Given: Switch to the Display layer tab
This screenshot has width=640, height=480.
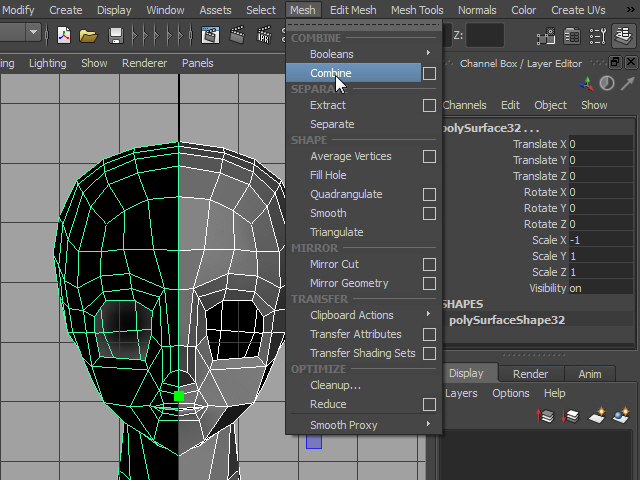Looking at the screenshot, I should tap(466, 373).
